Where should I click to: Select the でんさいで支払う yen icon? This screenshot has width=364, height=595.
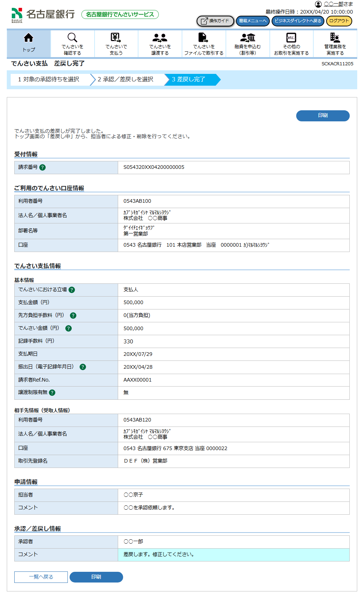[x=116, y=38]
